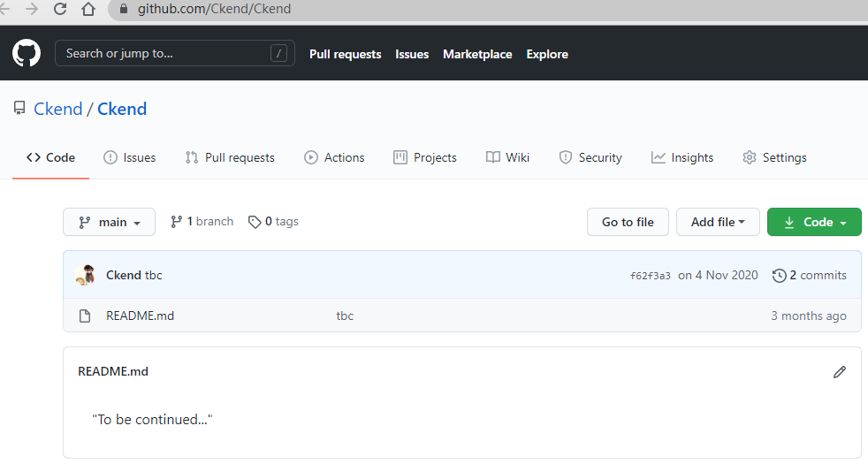Click the Go to file button
Viewport: 868px width, 464px height.
coord(628,222)
